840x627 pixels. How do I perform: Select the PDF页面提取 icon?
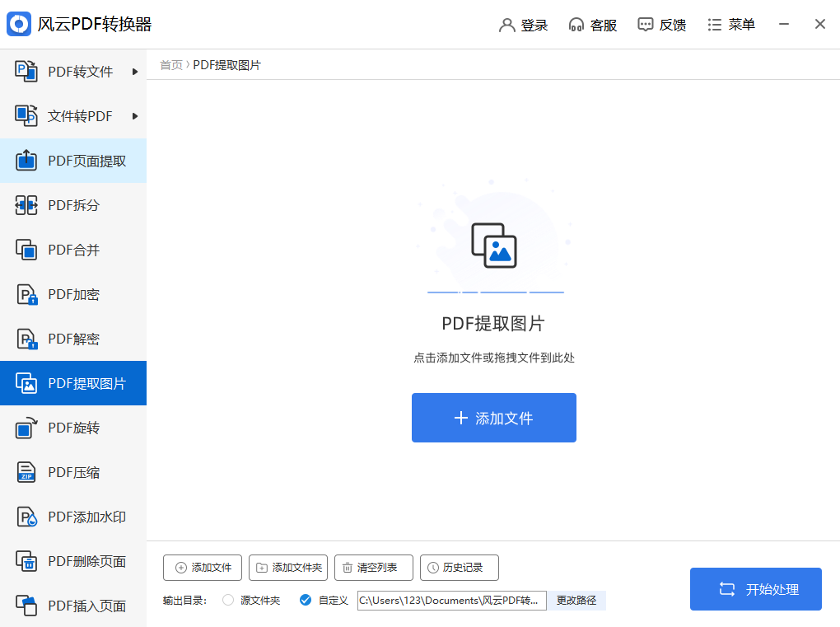coord(26,160)
